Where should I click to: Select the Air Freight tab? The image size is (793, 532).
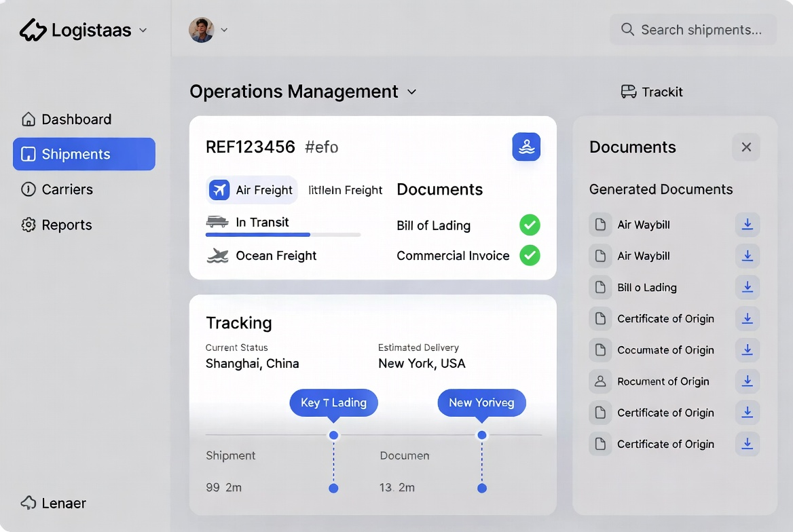[251, 190]
